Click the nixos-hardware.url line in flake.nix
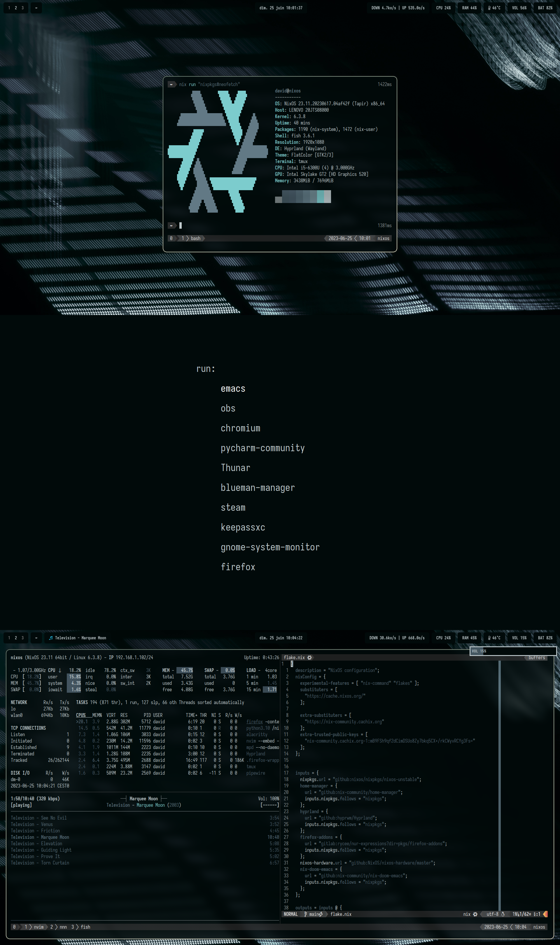The image size is (560, 945). click(x=367, y=863)
